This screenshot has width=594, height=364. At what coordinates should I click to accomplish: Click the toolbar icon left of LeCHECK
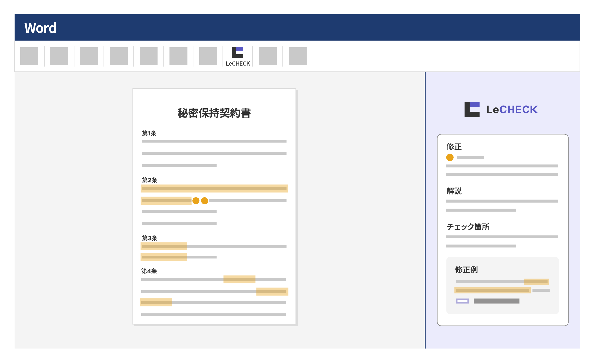(x=209, y=56)
